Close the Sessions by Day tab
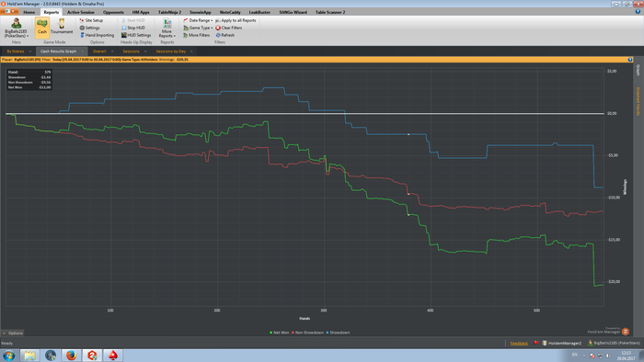The width and height of the screenshot is (644, 362). [x=191, y=51]
